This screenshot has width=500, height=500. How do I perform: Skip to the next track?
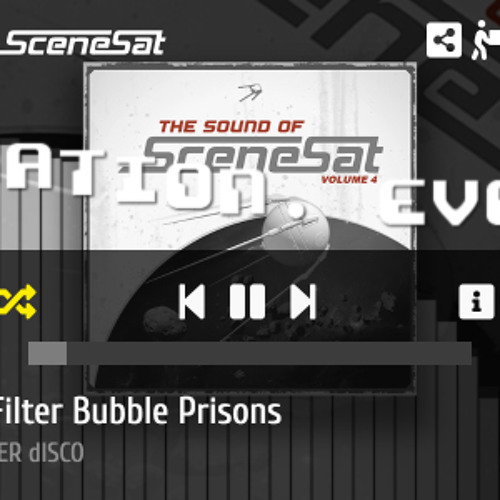(x=303, y=301)
